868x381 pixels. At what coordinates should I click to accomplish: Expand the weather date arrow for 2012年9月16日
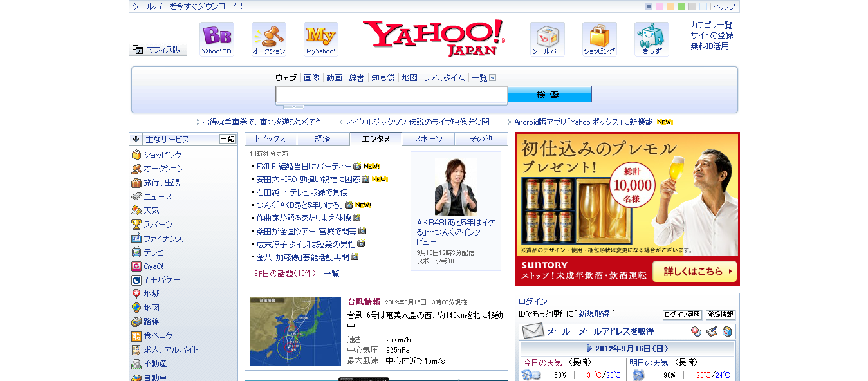(x=589, y=348)
